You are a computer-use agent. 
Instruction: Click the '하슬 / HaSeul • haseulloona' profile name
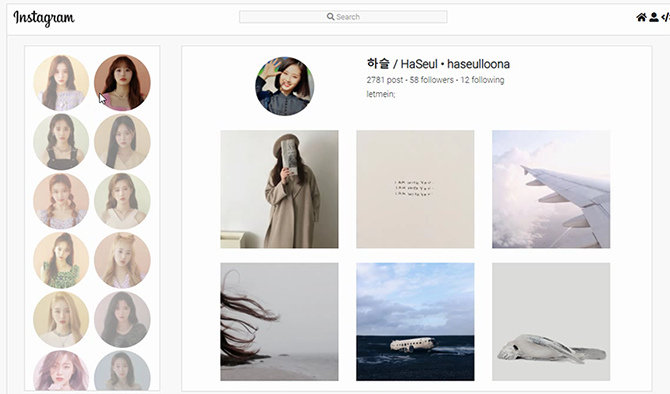(x=438, y=64)
